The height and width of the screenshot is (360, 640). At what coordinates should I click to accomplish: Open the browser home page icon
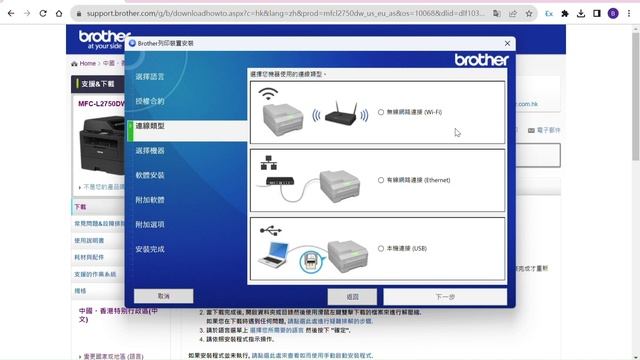(59, 13)
